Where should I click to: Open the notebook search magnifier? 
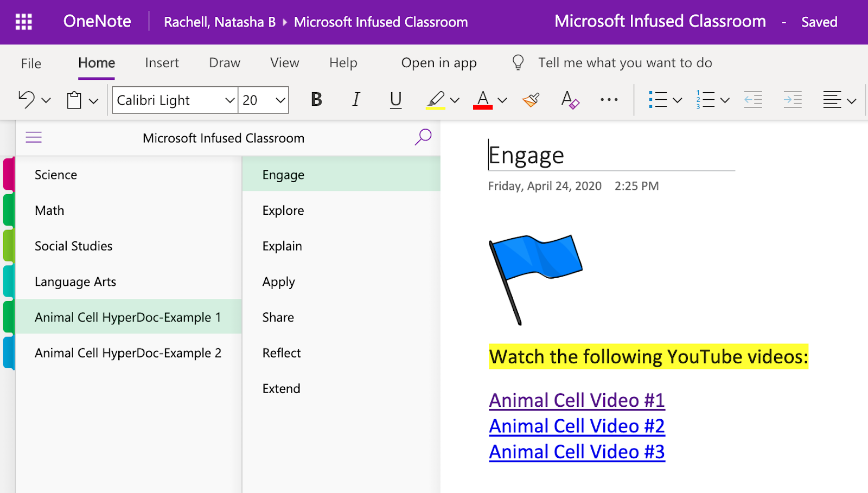pos(423,137)
